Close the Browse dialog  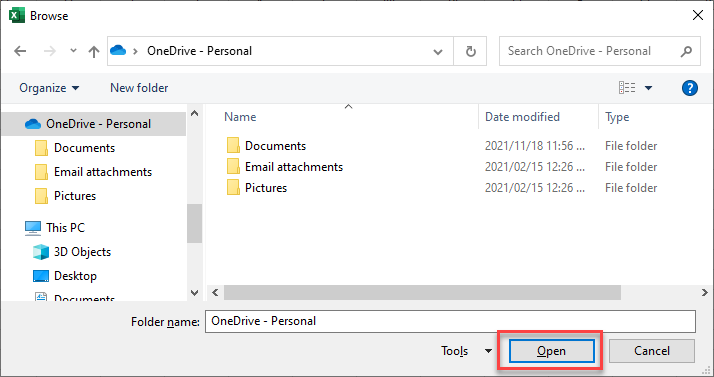[698, 15]
